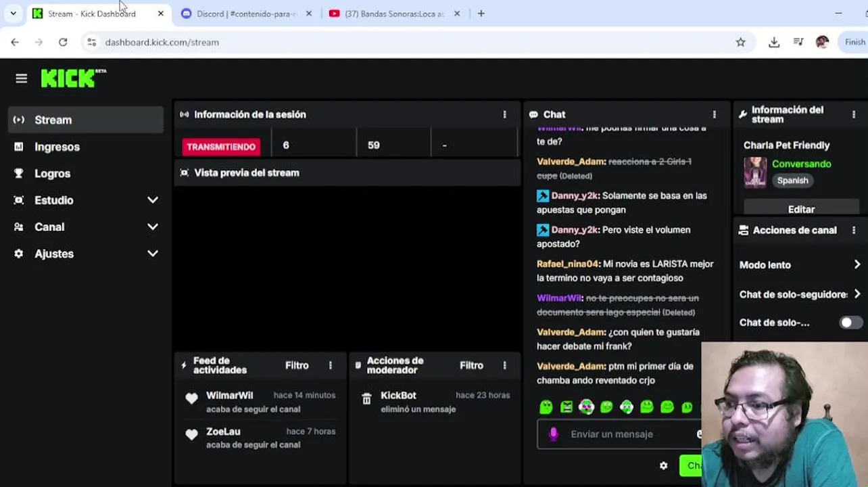Expand the Ajustes sidebar section

153,254
